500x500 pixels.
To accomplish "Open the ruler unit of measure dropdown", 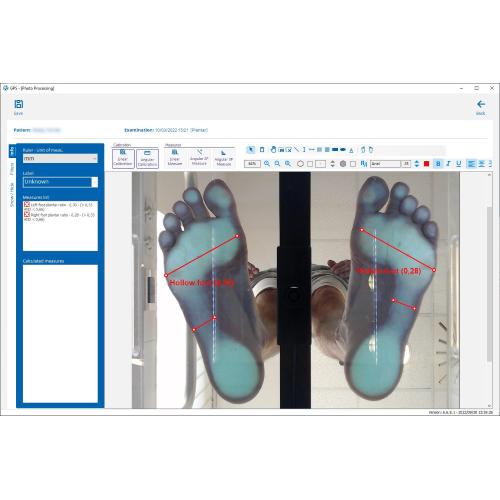I will pos(60,158).
